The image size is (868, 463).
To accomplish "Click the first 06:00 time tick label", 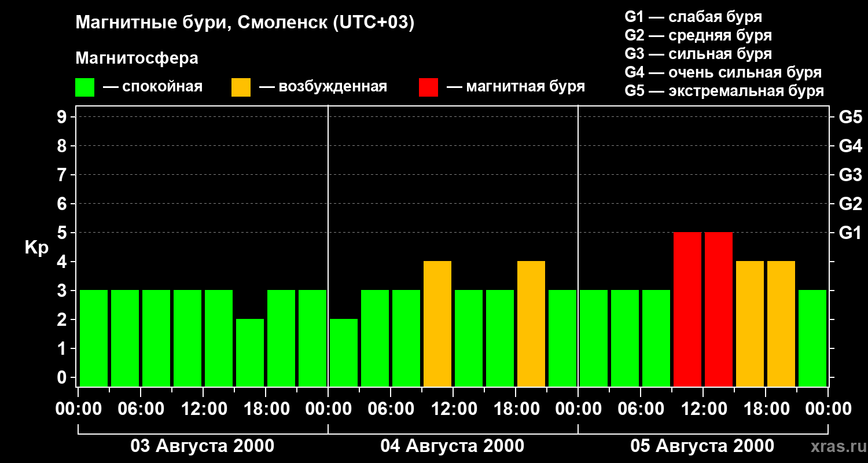I will (142, 409).
